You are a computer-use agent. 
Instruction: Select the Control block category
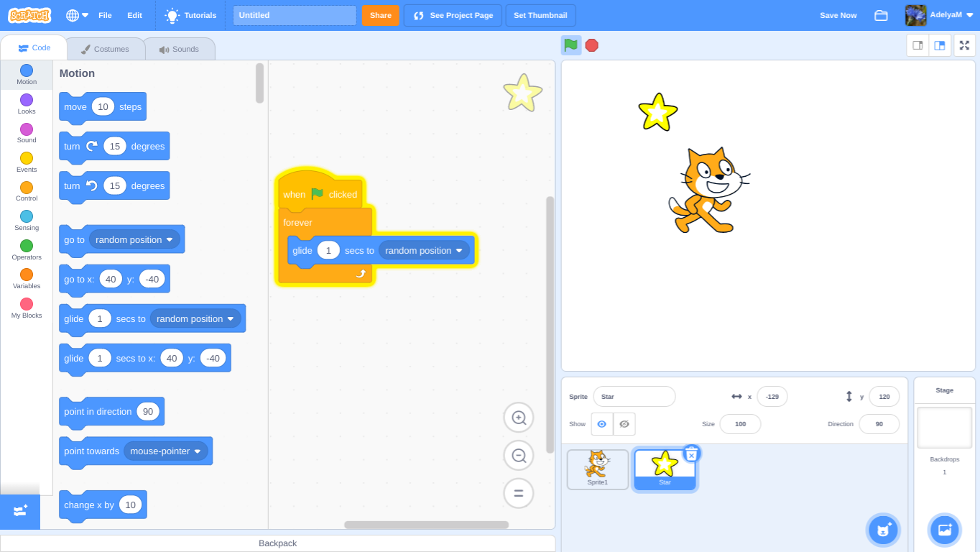coord(27,191)
